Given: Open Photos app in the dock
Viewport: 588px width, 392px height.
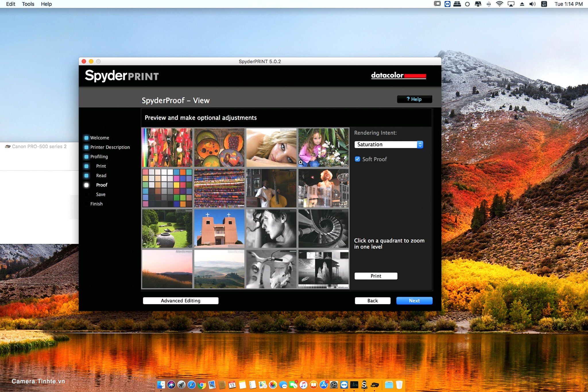Looking at the screenshot, I should (x=273, y=385).
